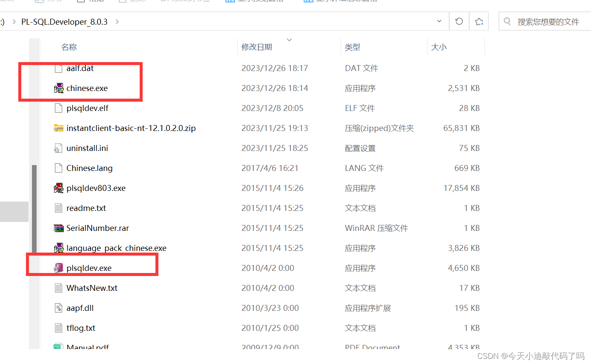Select the readme.txt document icon

coord(58,208)
